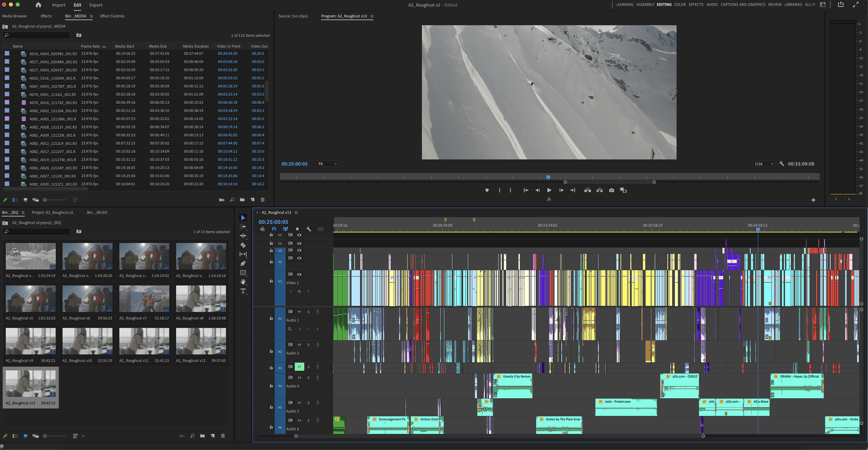Toggle V2 track output eye
The height and width of the screenshot is (450, 868).
click(299, 258)
